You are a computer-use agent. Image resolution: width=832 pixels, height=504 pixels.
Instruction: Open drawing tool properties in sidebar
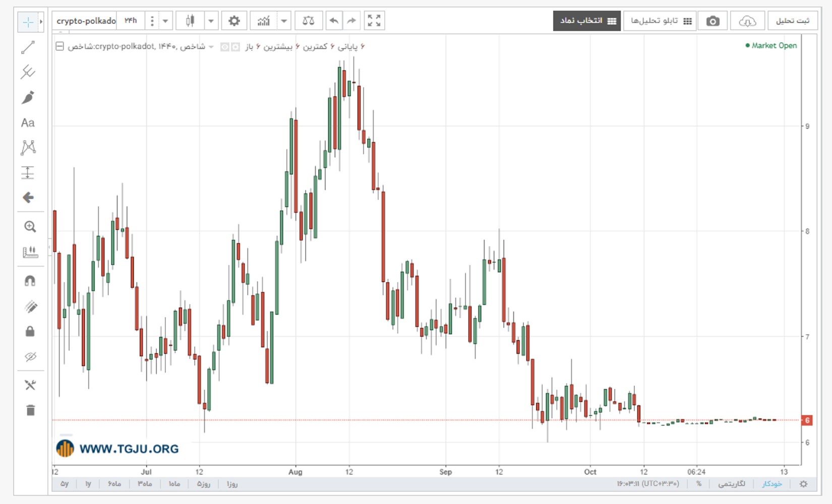click(30, 385)
